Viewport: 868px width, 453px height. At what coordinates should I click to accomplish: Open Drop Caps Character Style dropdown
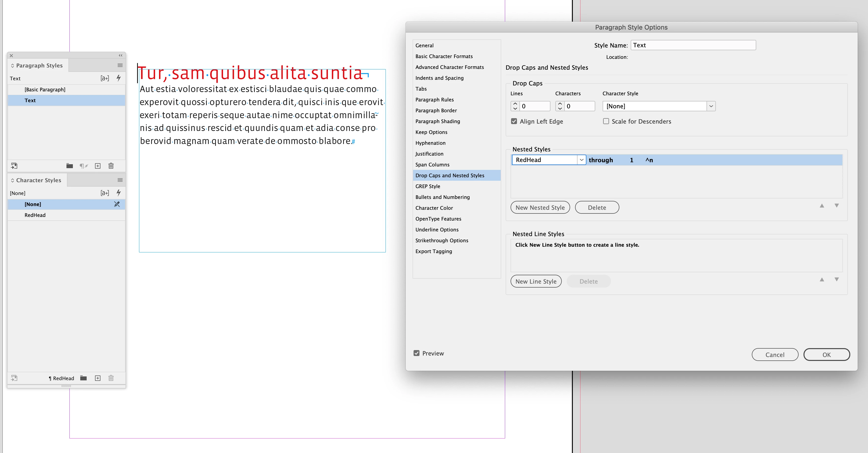tap(711, 106)
